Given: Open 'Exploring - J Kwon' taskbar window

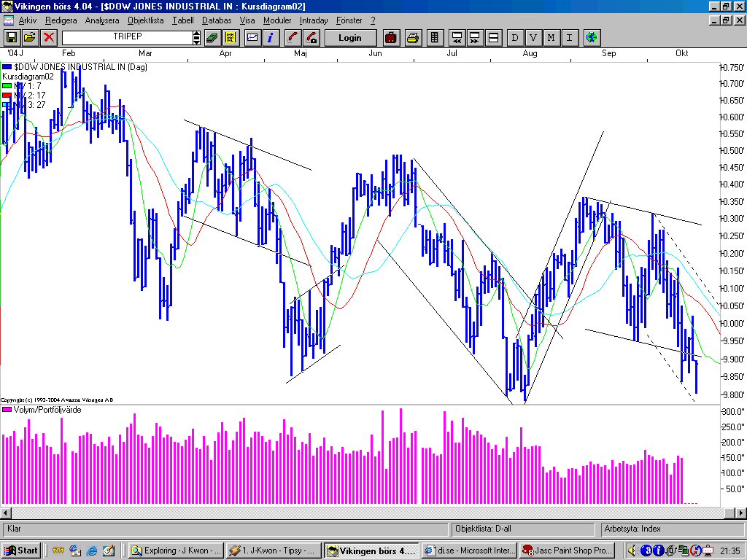Looking at the screenshot, I should (x=176, y=551).
